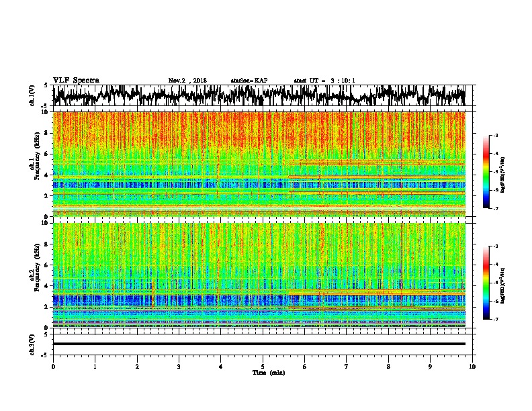Viewport: 532px width, 411px height.
Task: Click the time axis tick label 6
Action: pyautogui.click(x=305, y=367)
